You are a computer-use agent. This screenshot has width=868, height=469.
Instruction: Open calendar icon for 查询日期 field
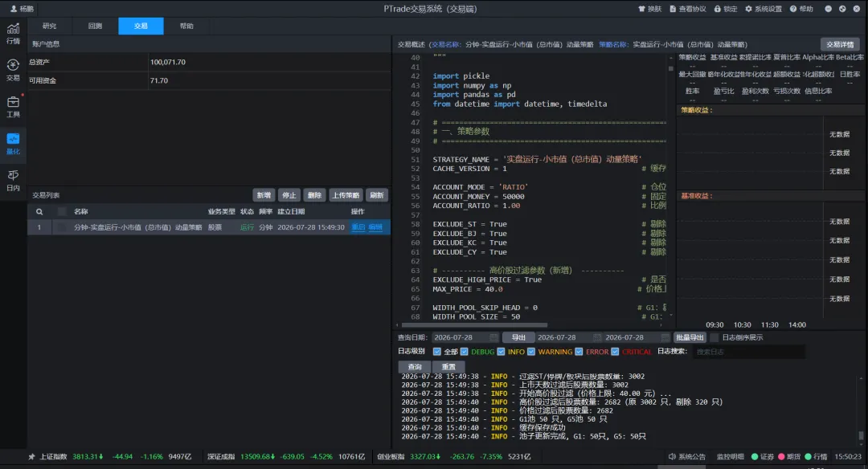click(x=493, y=337)
